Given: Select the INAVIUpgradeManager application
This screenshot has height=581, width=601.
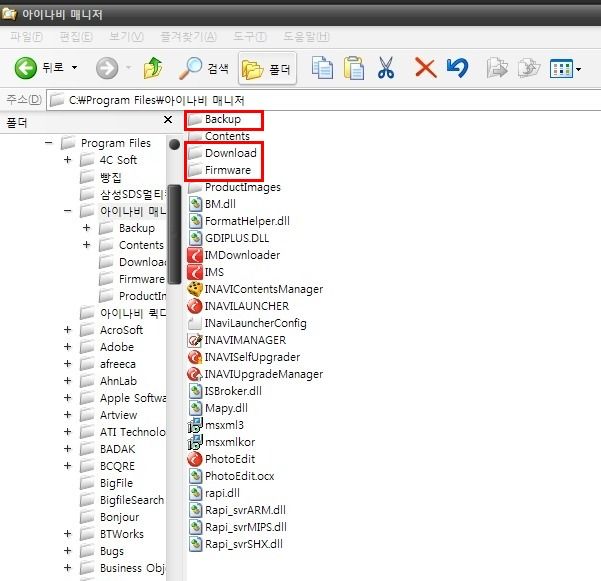Looking at the screenshot, I should pos(256,374).
